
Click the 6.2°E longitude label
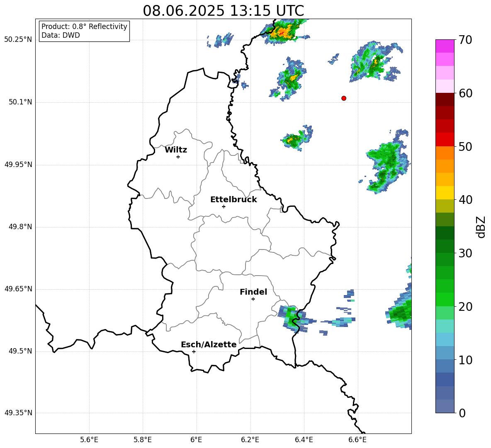(250, 440)
